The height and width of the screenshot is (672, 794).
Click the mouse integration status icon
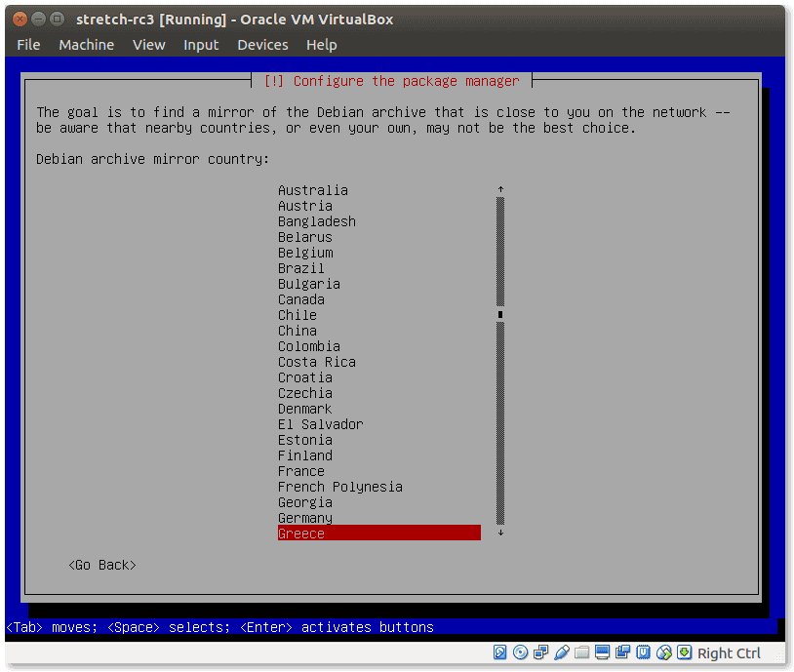[x=664, y=652]
